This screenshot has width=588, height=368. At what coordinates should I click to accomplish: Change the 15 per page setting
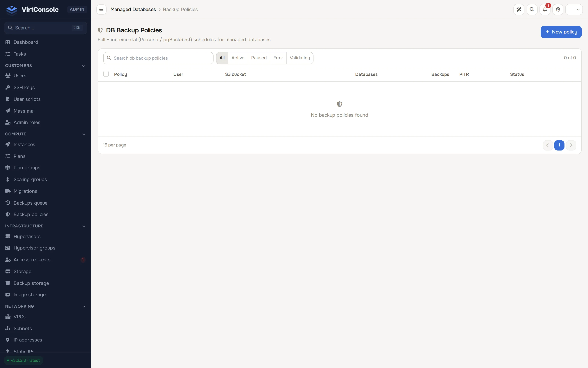point(114,145)
